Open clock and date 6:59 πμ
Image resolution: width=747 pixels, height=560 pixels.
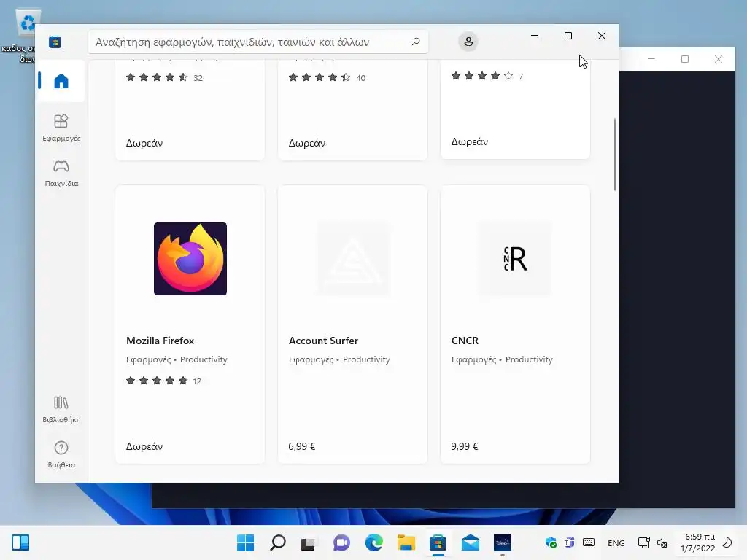[699, 542]
